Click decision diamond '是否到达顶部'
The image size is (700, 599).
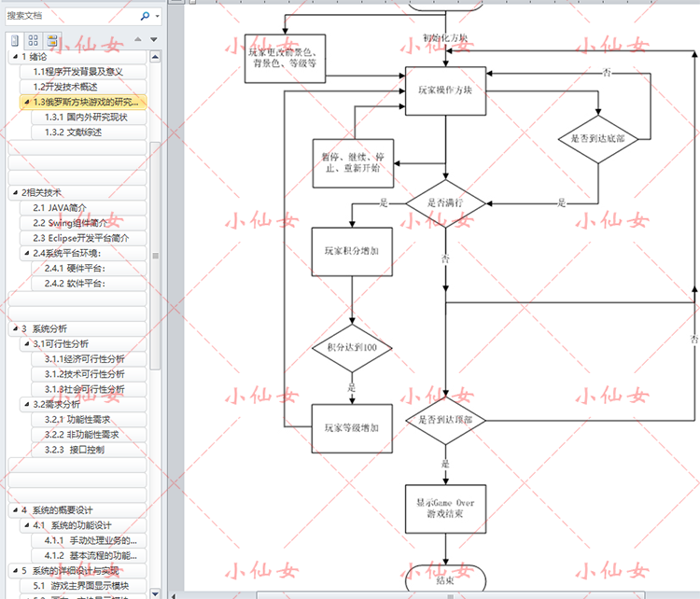445,421
